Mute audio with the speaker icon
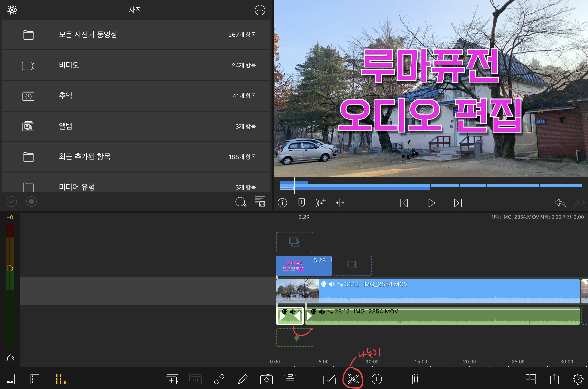This screenshot has width=588, height=389. pos(10,358)
